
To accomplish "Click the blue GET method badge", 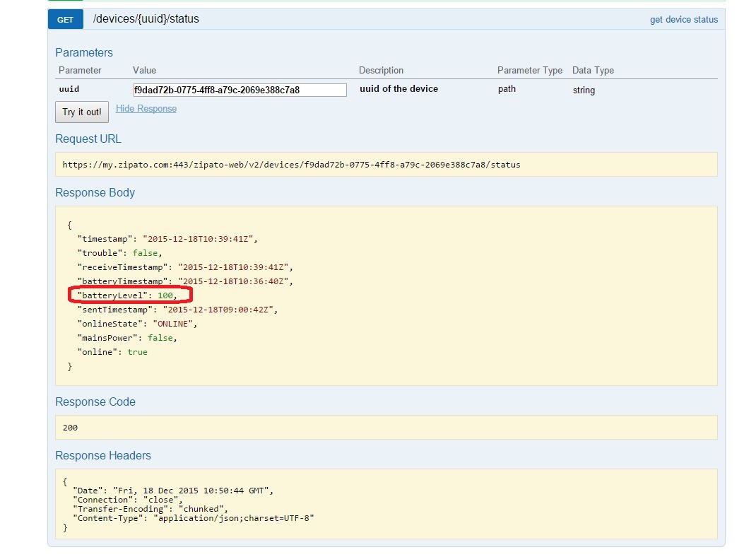I will (x=65, y=20).
